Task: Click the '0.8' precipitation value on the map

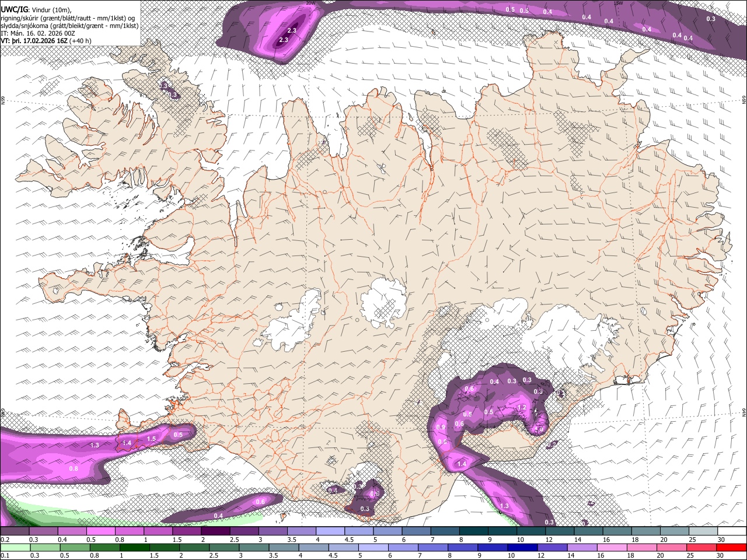Action: click(x=74, y=468)
